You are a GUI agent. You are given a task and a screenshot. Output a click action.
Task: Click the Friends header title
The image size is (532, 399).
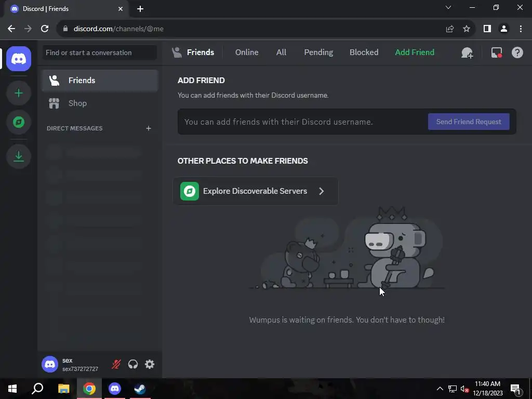coord(200,52)
